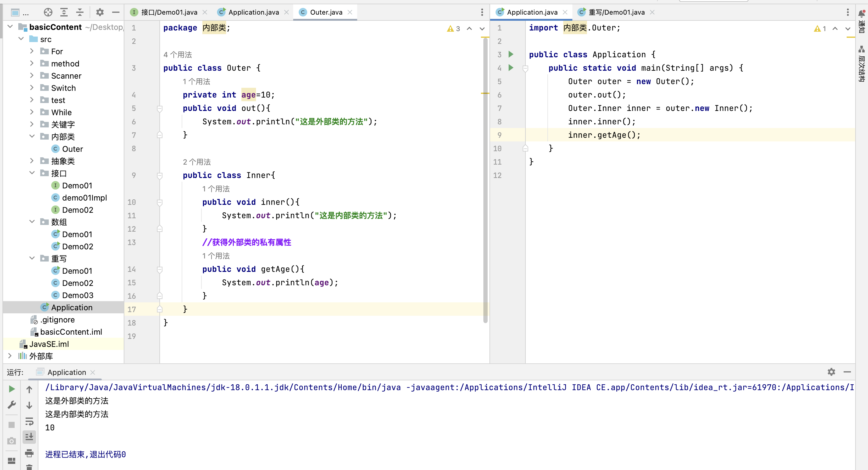The height and width of the screenshot is (470, 868).
Task: Switch to 接口/Demo01.java tab
Action: 169,12
